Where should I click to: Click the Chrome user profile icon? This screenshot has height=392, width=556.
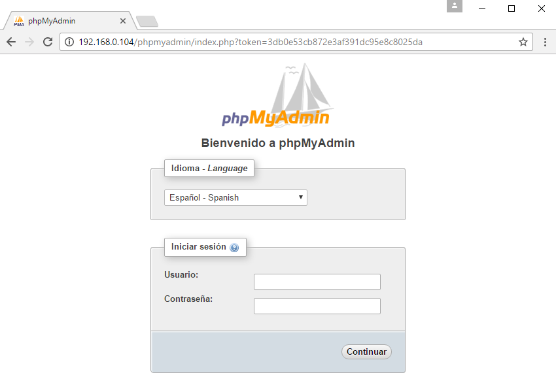pos(454,6)
